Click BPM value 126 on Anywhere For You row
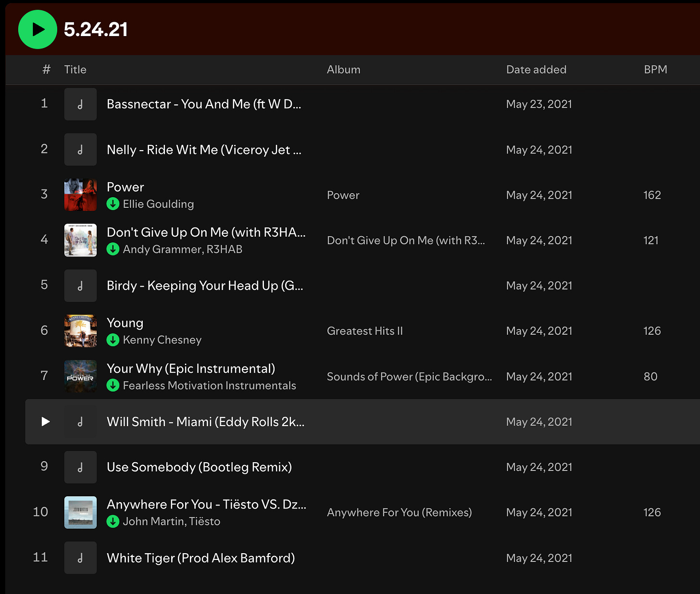Image resolution: width=700 pixels, height=594 pixels. [x=652, y=512]
